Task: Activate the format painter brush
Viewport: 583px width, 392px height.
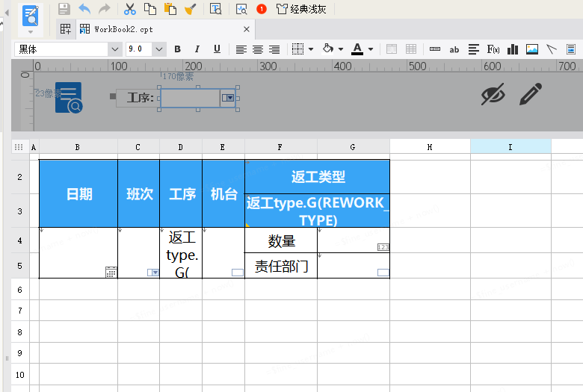Action: (191, 9)
